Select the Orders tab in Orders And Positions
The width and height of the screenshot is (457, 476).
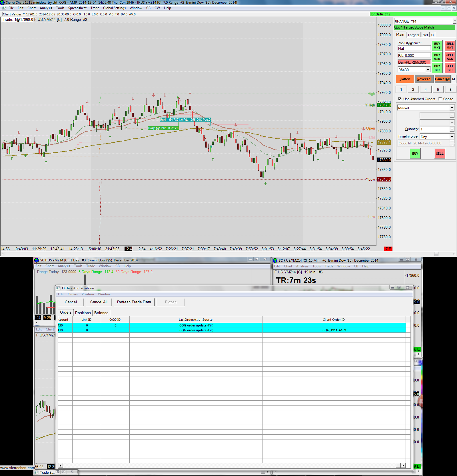click(66, 312)
